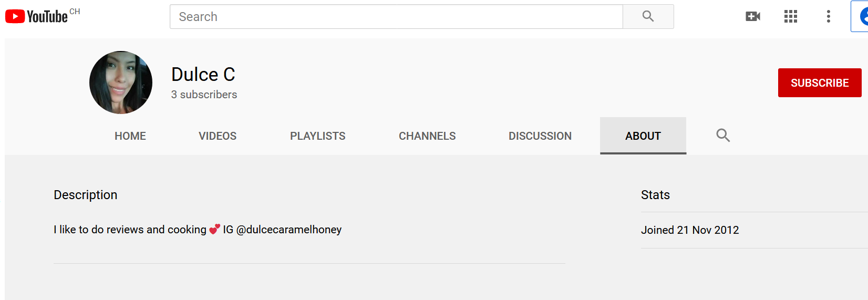
Task: Click the reviews and cooking description text
Action: pyautogui.click(x=198, y=230)
